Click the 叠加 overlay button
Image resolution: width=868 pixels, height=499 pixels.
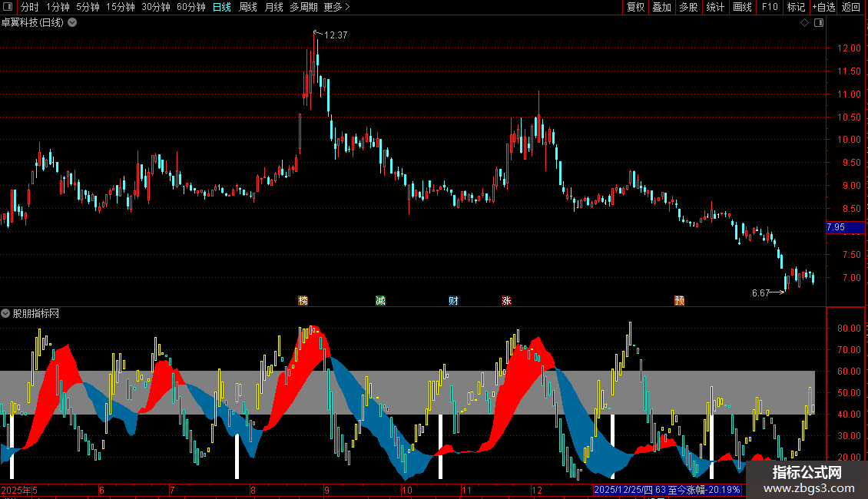[661, 7]
